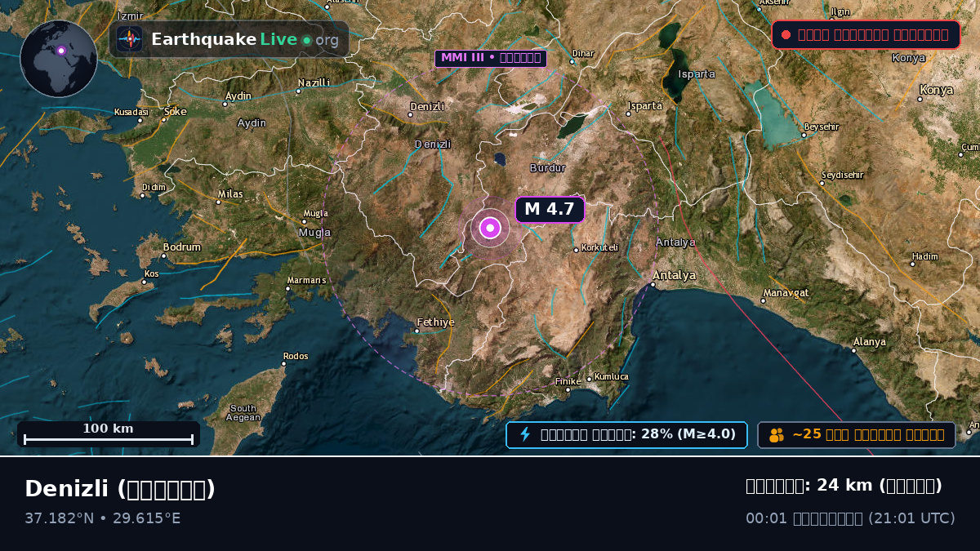Click the 100 km scale bar
Screen dimensions: 980x551
(x=109, y=434)
